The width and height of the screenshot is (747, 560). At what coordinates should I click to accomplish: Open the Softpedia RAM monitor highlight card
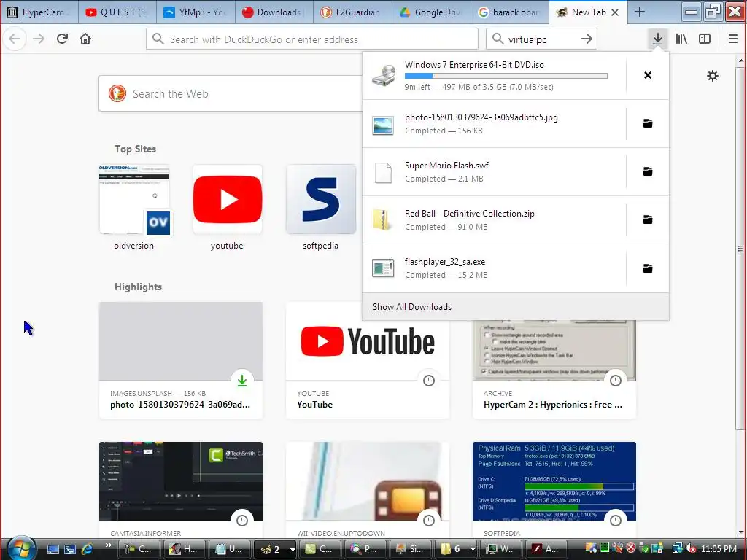point(554,491)
